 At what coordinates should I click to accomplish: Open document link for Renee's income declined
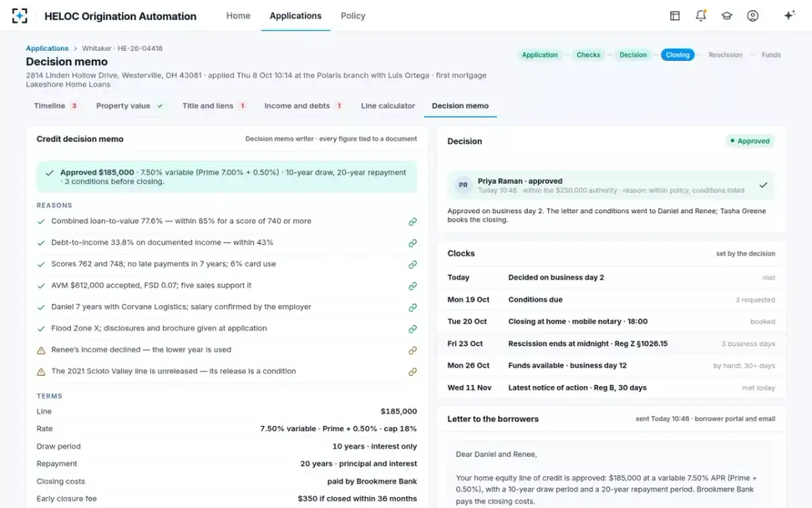[412, 350]
